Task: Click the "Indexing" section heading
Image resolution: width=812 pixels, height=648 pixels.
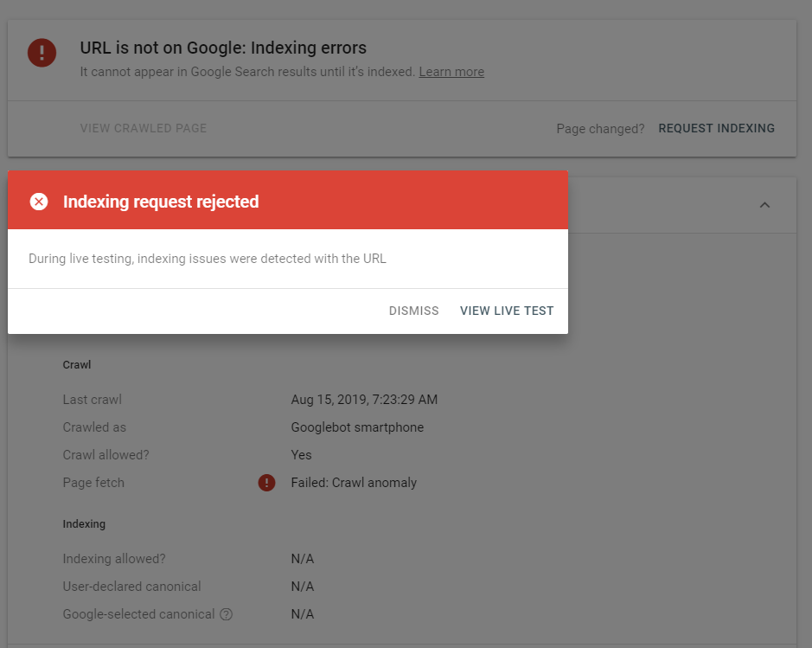Action: tap(84, 524)
